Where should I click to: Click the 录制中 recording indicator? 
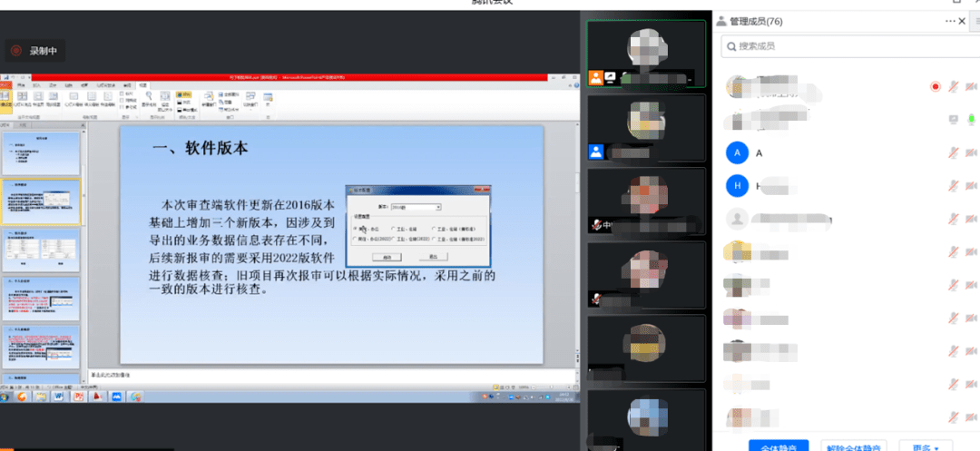tap(36, 51)
